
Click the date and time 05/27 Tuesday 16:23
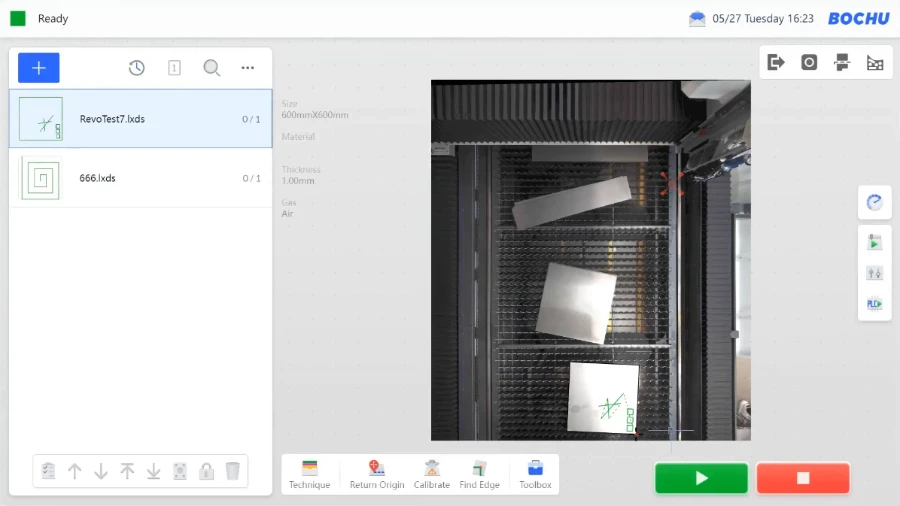click(x=763, y=18)
